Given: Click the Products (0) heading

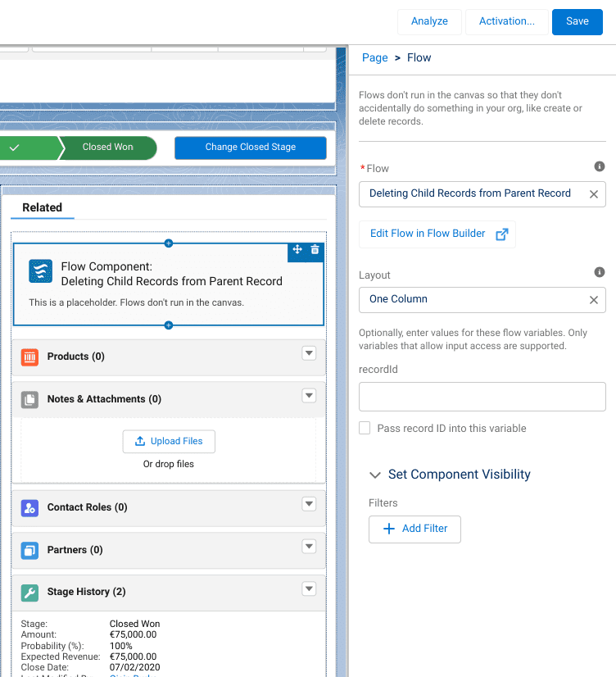Looking at the screenshot, I should pyautogui.click(x=76, y=357).
